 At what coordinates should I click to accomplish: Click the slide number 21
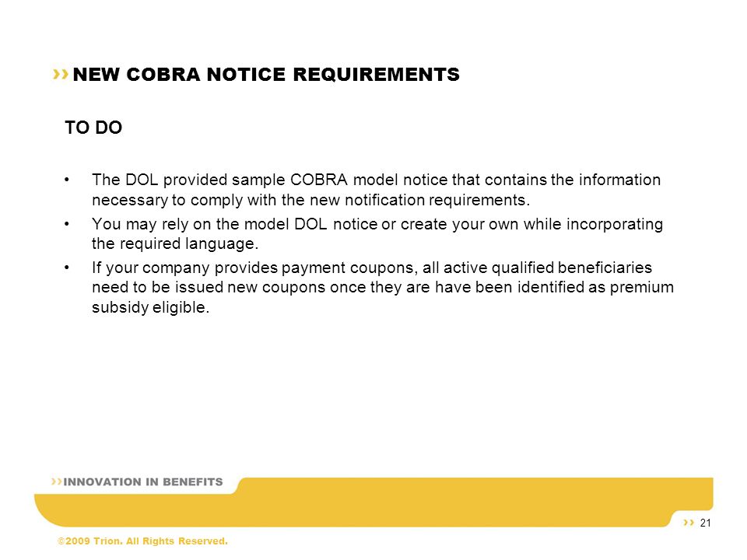(706, 523)
